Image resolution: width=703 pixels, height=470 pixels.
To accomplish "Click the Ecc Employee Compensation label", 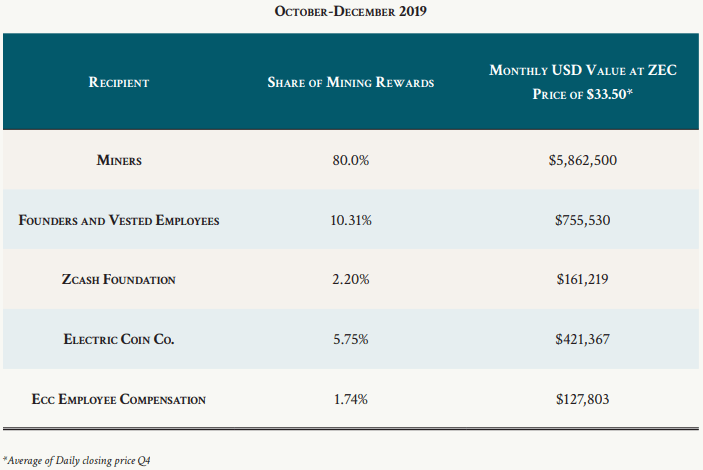I will tap(119, 400).
